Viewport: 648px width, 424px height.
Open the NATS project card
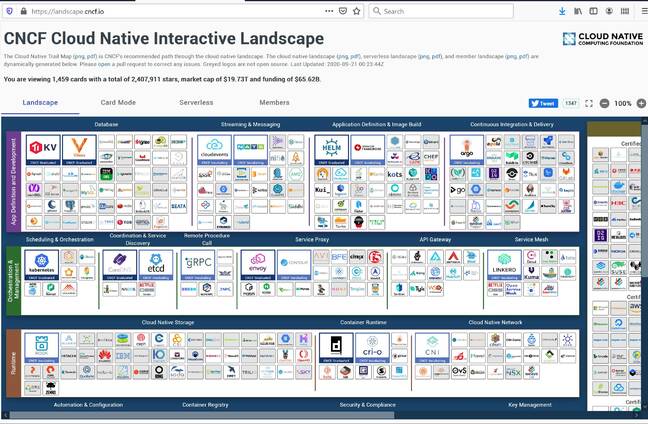point(250,150)
